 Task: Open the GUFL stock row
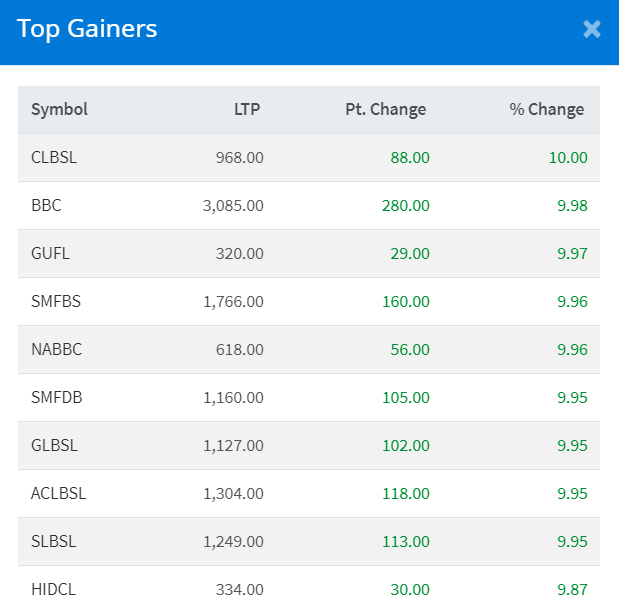coord(50,253)
